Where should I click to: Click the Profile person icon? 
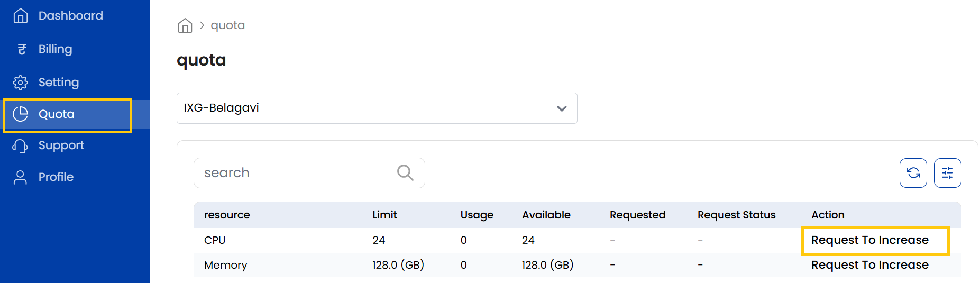pyautogui.click(x=21, y=177)
